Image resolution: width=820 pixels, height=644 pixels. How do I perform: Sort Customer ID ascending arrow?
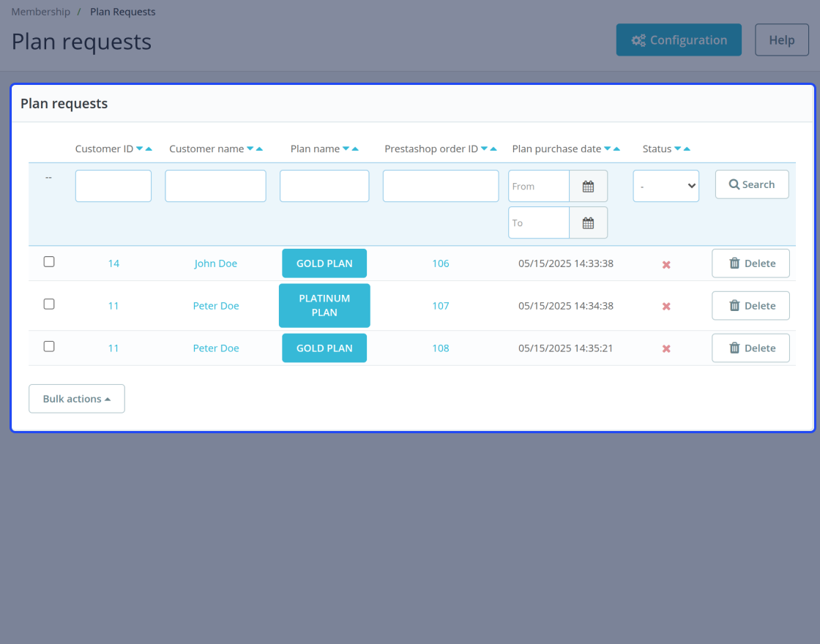[149, 149]
